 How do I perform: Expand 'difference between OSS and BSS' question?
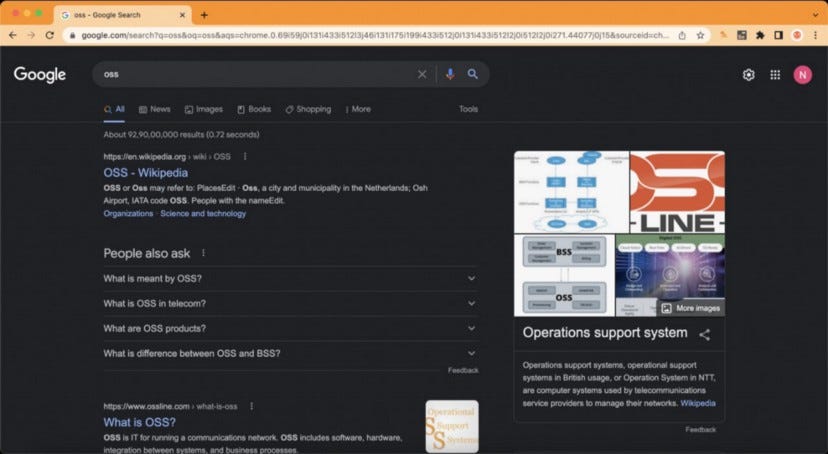pos(290,353)
